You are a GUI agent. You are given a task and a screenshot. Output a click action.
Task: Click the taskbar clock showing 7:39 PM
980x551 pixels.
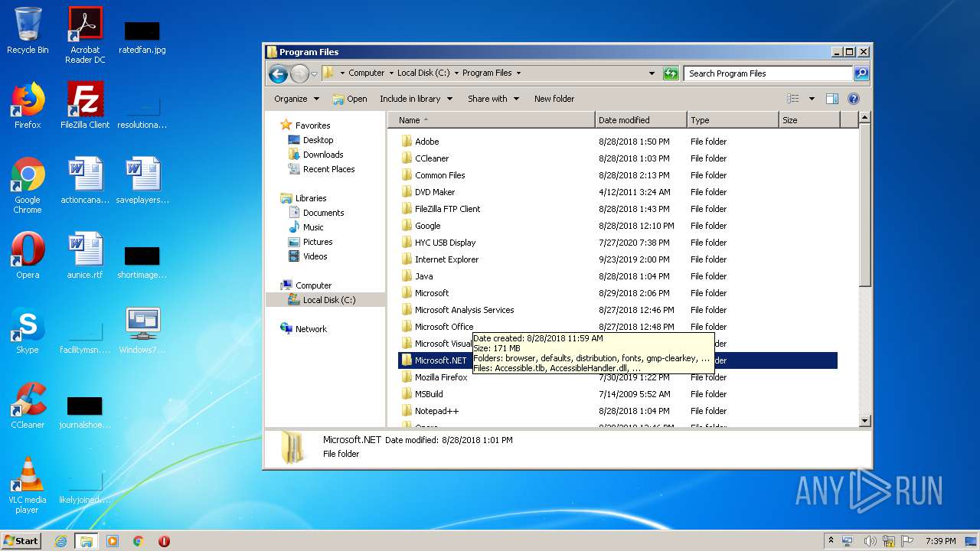[940, 541]
